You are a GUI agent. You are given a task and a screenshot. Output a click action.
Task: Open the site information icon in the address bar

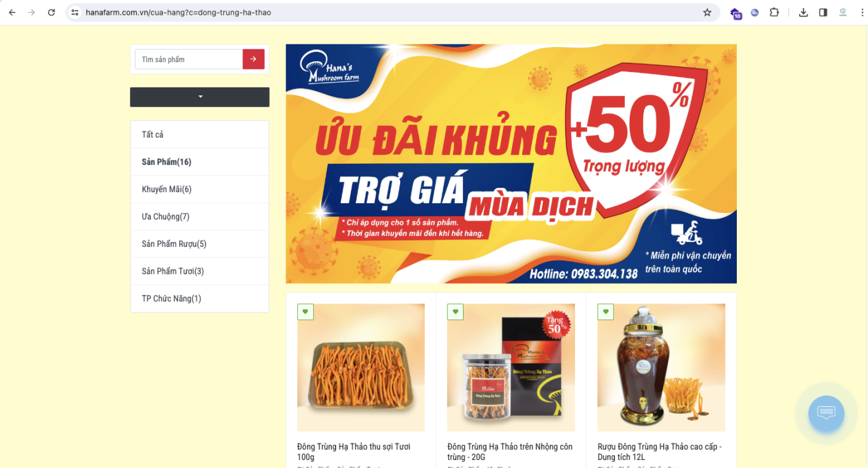click(75, 12)
